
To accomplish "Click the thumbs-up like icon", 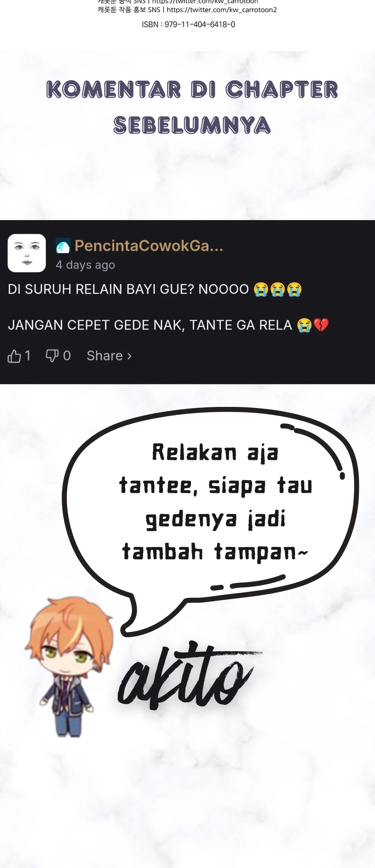I will click(14, 356).
